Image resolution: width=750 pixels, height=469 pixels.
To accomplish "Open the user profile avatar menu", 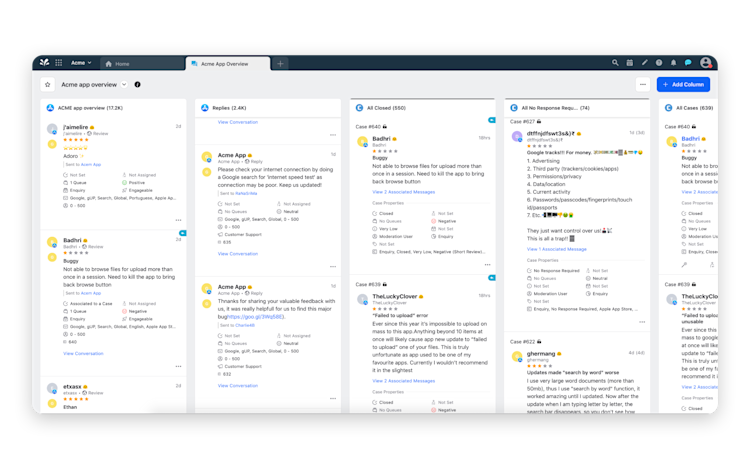I will coord(706,63).
